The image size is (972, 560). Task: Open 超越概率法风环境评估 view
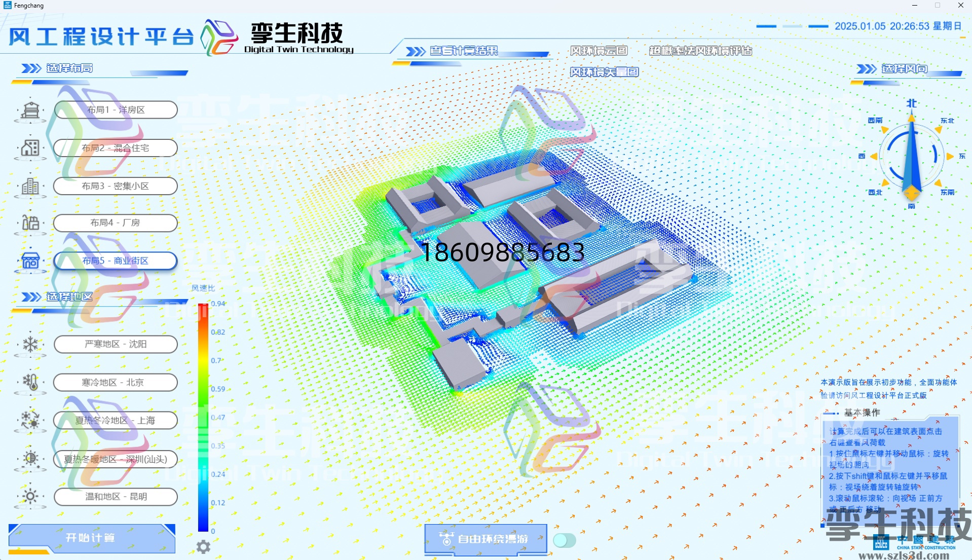point(700,51)
